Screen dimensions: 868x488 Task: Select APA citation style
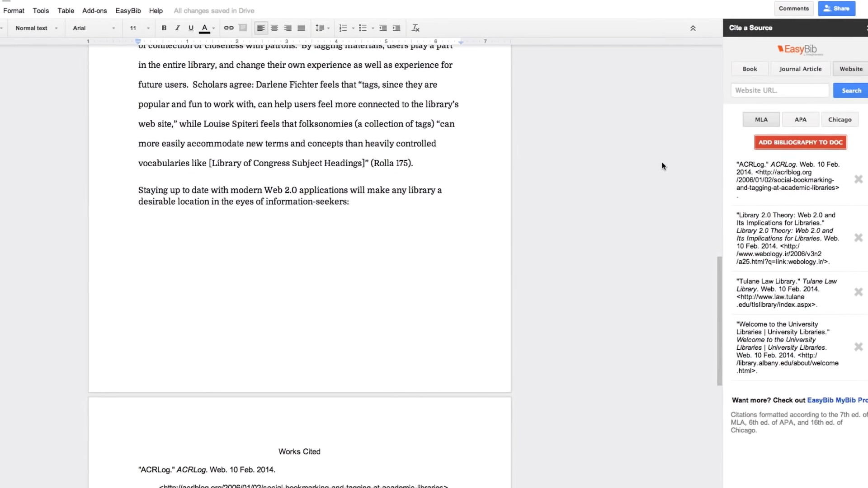(800, 120)
